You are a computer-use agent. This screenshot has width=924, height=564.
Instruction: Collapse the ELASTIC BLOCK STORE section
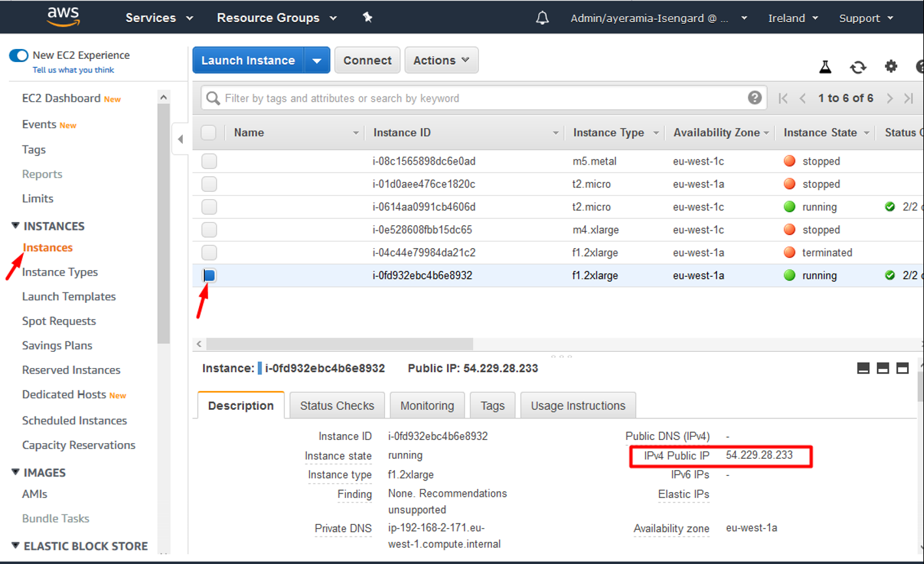point(15,546)
